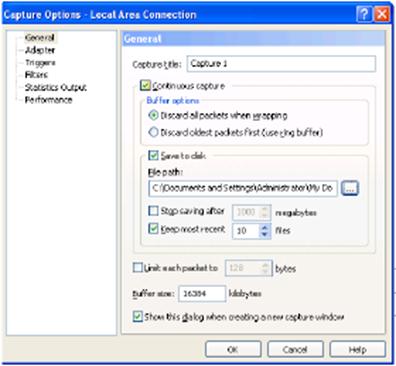Close the Capture Options dialog
The image size is (396, 366).
point(382,15)
